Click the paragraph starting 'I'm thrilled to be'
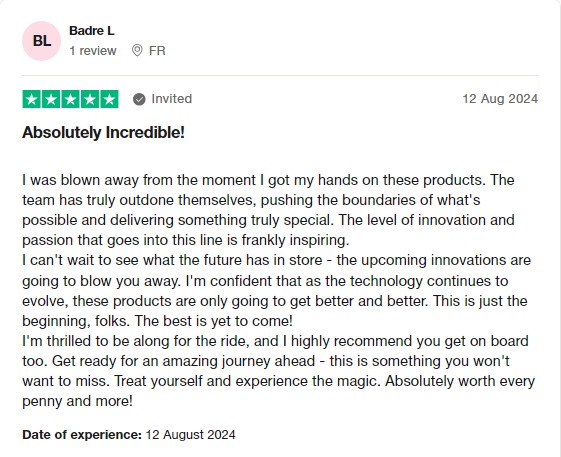 pyautogui.click(x=278, y=371)
